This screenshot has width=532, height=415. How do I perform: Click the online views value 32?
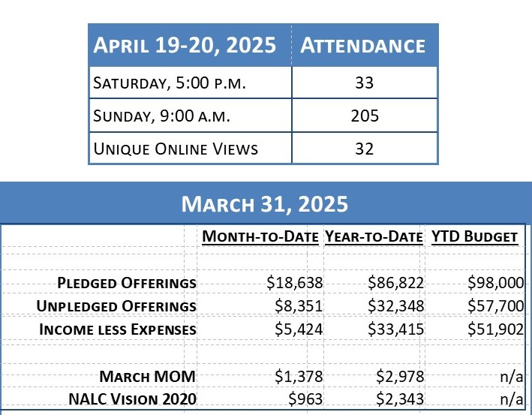point(364,149)
